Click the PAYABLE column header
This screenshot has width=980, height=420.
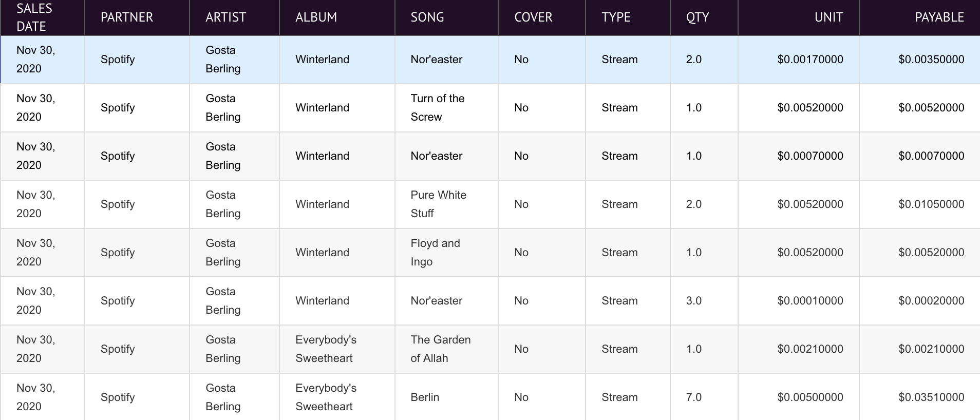tap(919, 17)
